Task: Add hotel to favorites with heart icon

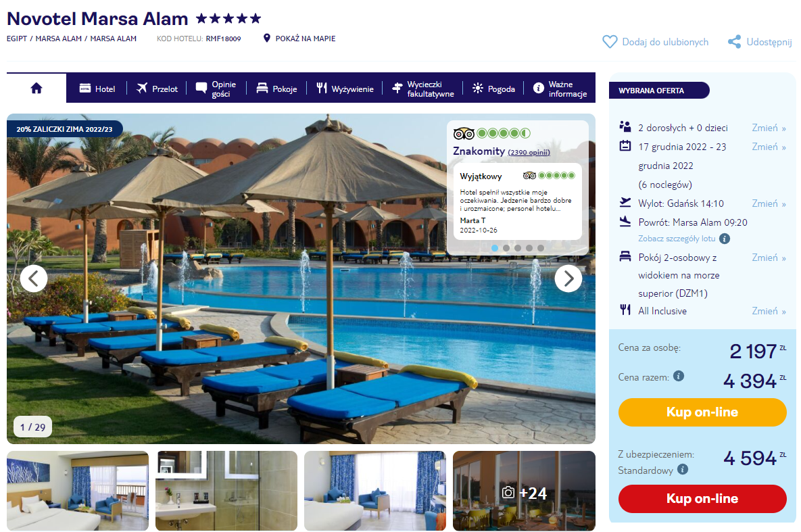Action: [610, 42]
